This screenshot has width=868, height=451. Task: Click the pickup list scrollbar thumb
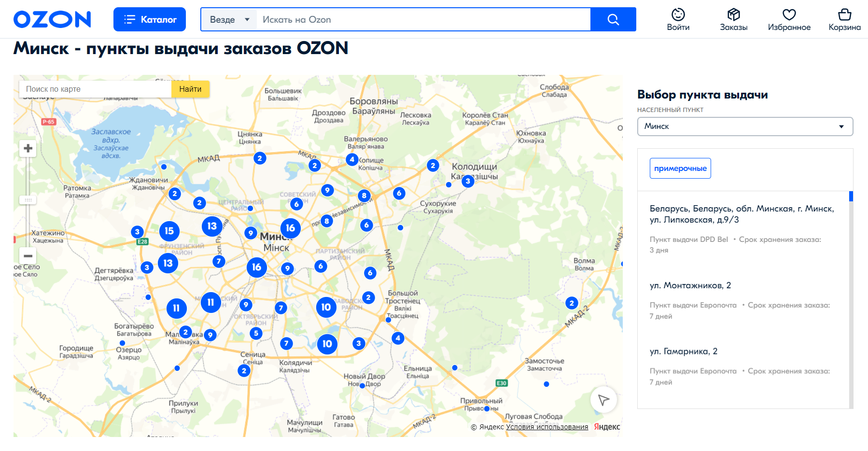click(851, 196)
